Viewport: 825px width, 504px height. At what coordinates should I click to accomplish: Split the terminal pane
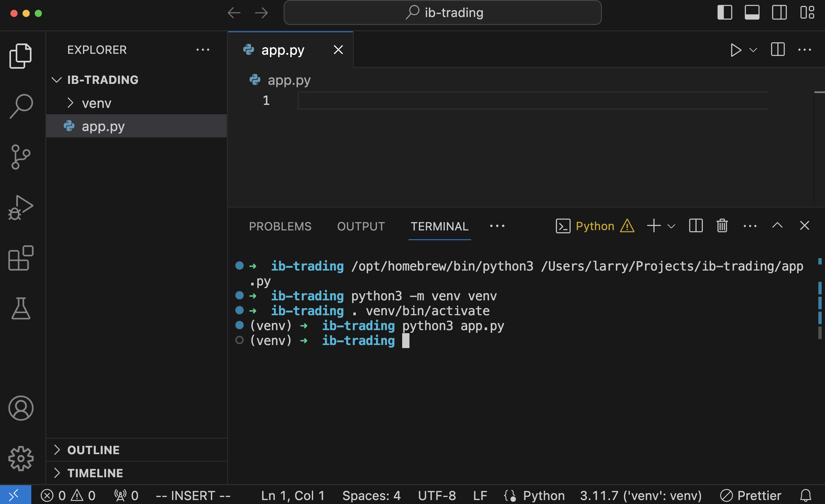coord(696,226)
